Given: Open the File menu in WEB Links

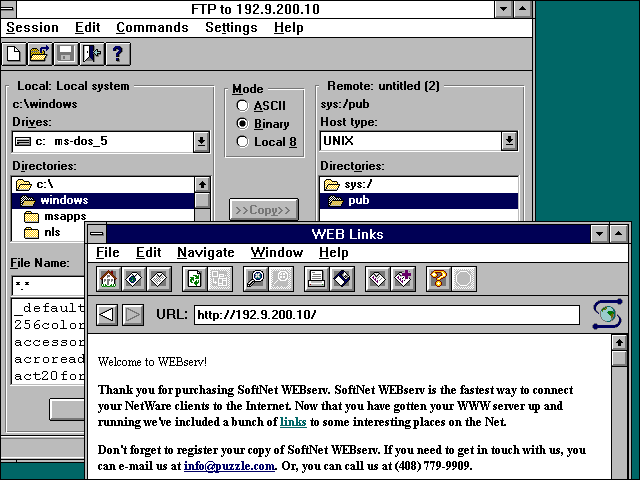Looking at the screenshot, I should (x=108, y=253).
